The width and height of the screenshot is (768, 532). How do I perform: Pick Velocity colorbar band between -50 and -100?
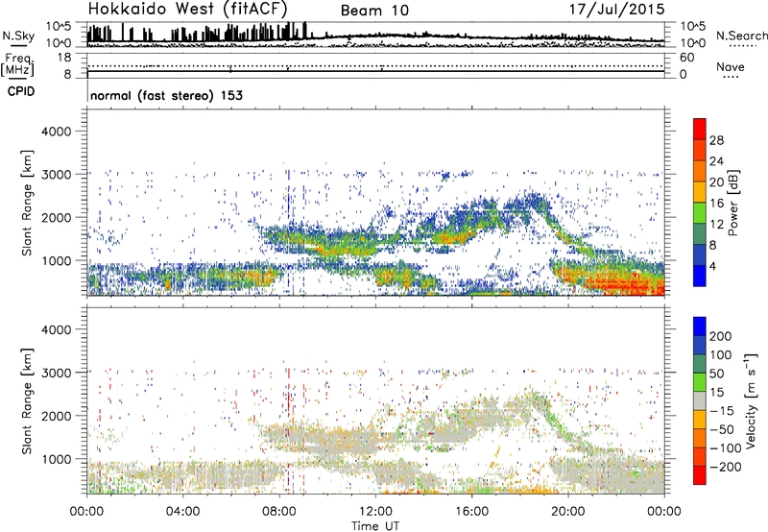point(700,439)
